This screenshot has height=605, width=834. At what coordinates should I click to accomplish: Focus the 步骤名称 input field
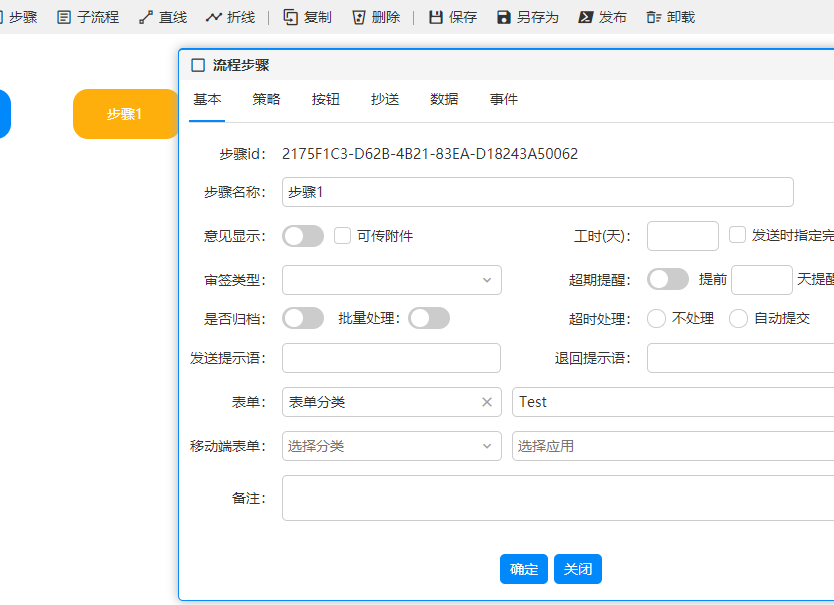(x=538, y=192)
